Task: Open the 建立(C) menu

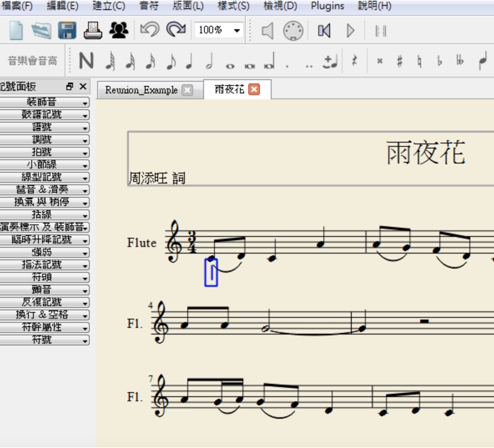Action: click(109, 6)
